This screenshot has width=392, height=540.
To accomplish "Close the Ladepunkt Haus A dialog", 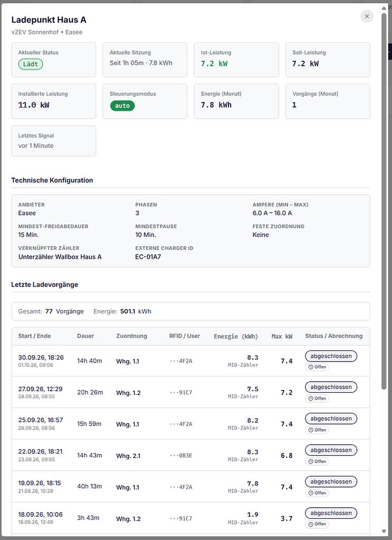I will [367, 16].
